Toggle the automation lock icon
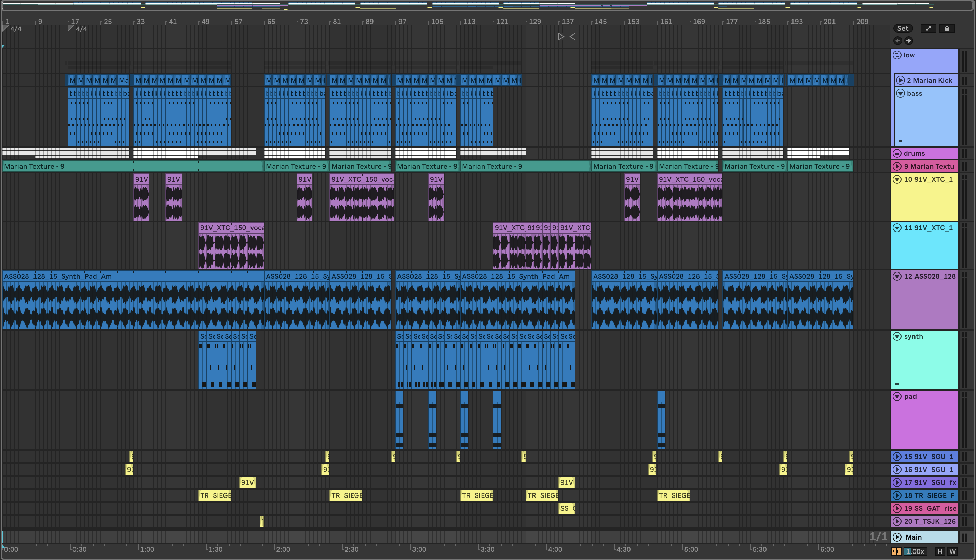This screenshot has width=976, height=560. [946, 28]
